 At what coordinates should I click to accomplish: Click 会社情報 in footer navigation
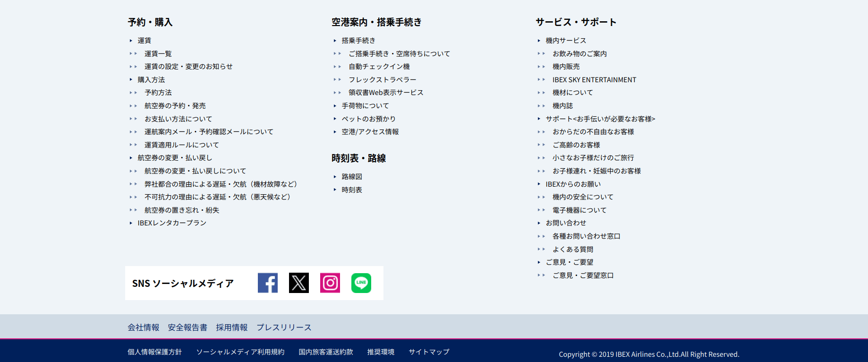pos(144,328)
